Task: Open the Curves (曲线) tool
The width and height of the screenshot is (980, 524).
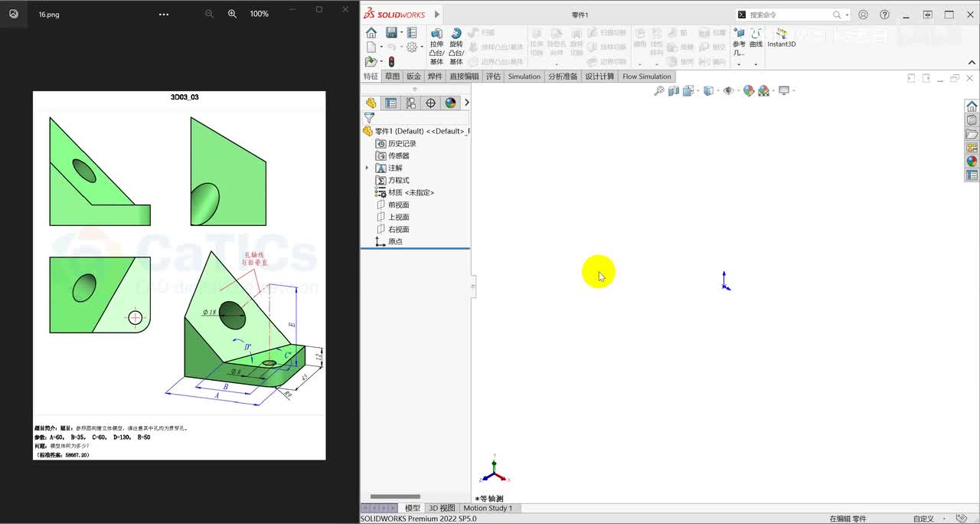Action: click(756, 38)
